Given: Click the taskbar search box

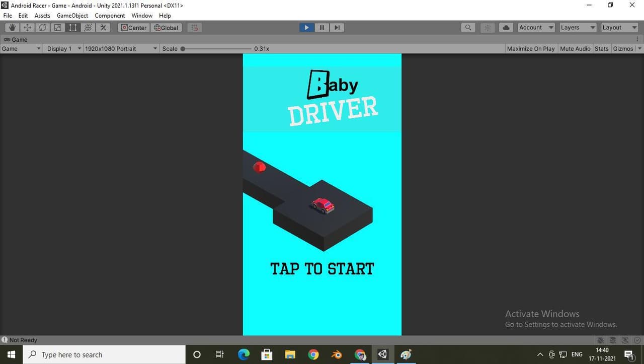Looking at the screenshot, I should (x=104, y=354).
